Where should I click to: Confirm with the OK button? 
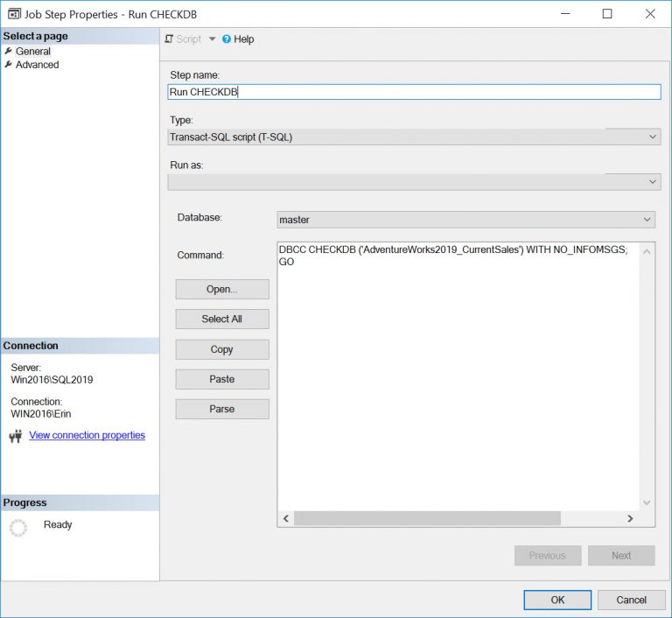(557, 600)
